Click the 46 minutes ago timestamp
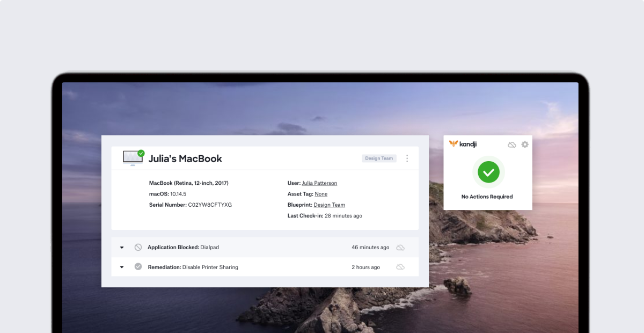 pos(370,248)
